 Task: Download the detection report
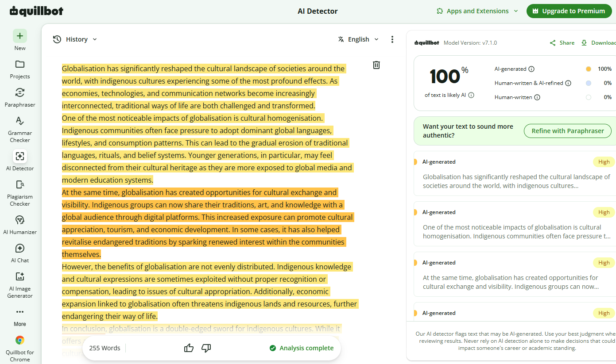(x=599, y=43)
